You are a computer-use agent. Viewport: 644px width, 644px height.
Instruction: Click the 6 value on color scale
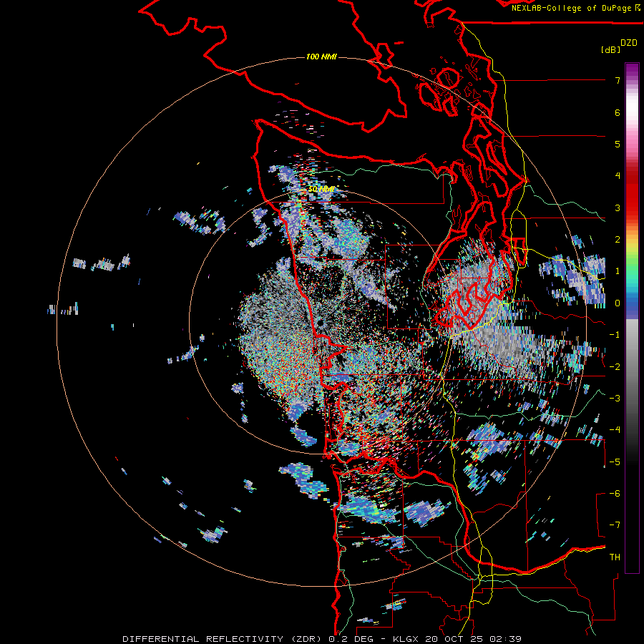tap(618, 112)
